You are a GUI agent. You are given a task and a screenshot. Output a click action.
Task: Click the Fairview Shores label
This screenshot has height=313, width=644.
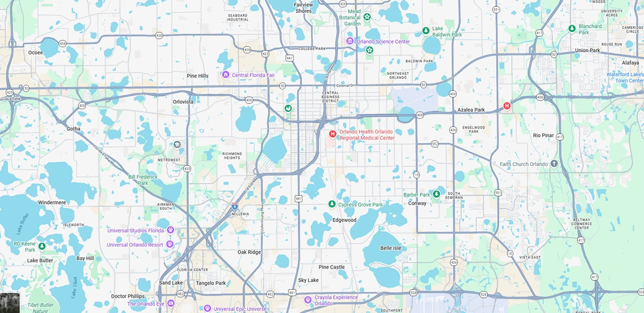(x=303, y=8)
